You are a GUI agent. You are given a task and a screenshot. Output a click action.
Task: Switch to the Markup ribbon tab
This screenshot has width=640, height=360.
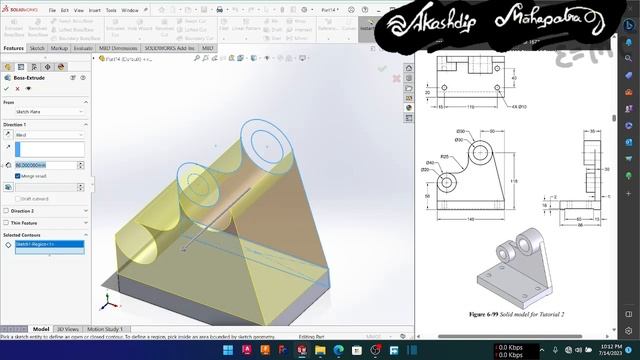[59, 48]
